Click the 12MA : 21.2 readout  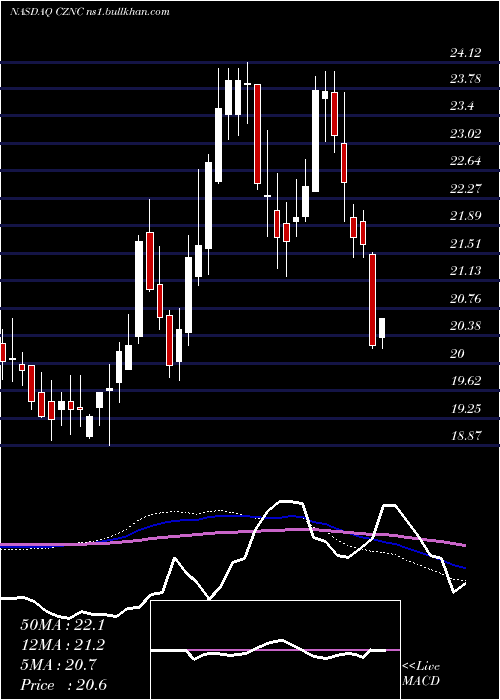pos(62,645)
